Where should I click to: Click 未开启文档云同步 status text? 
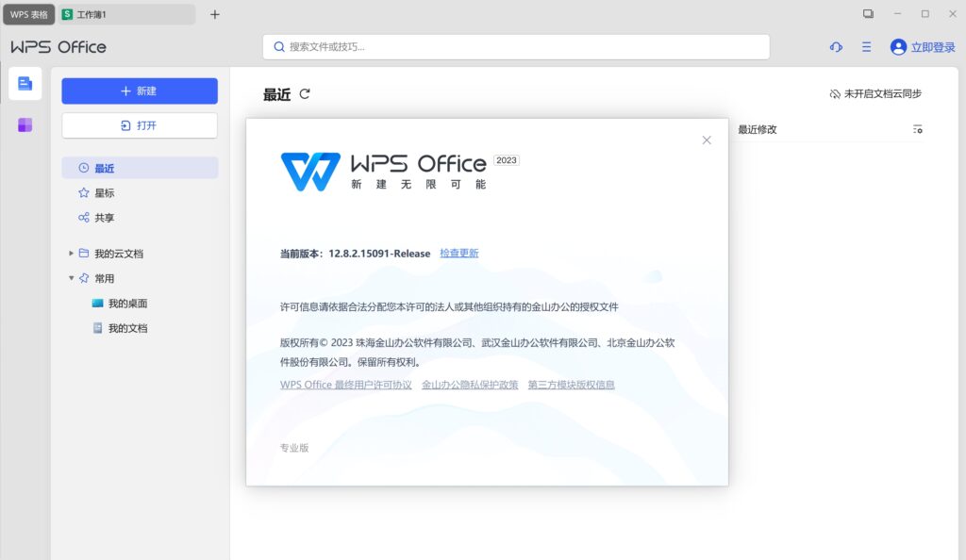(x=883, y=93)
